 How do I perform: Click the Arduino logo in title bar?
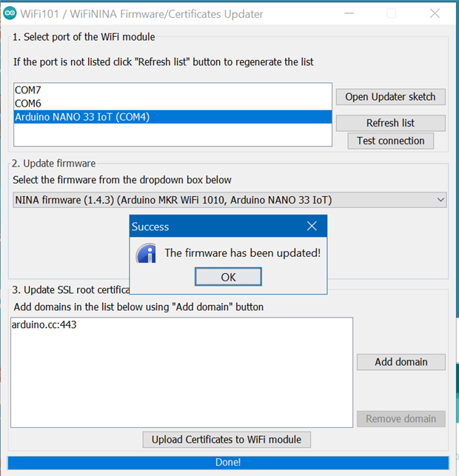(x=10, y=13)
